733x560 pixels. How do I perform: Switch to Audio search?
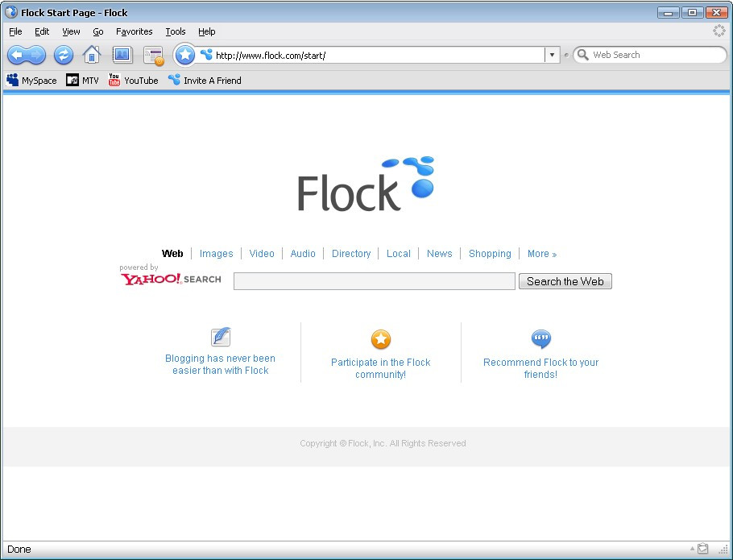click(x=303, y=253)
